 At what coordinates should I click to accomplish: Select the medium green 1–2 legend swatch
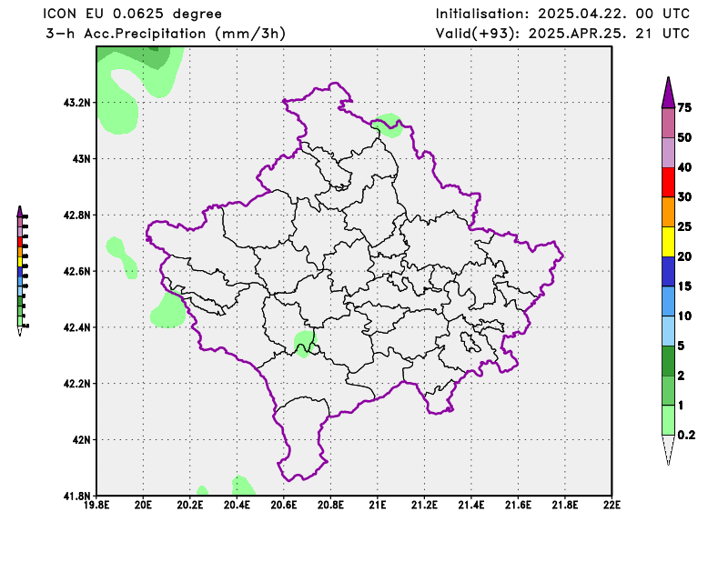point(668,390)
